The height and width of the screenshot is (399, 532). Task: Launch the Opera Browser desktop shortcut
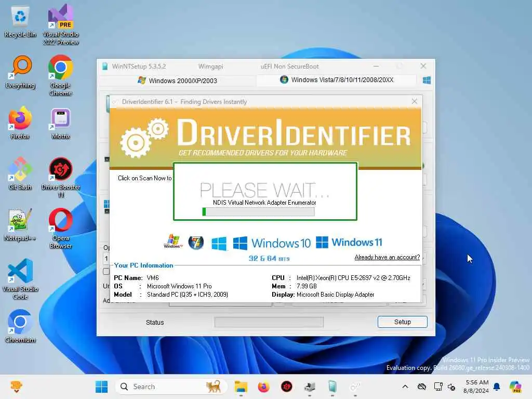coord(61,229)
